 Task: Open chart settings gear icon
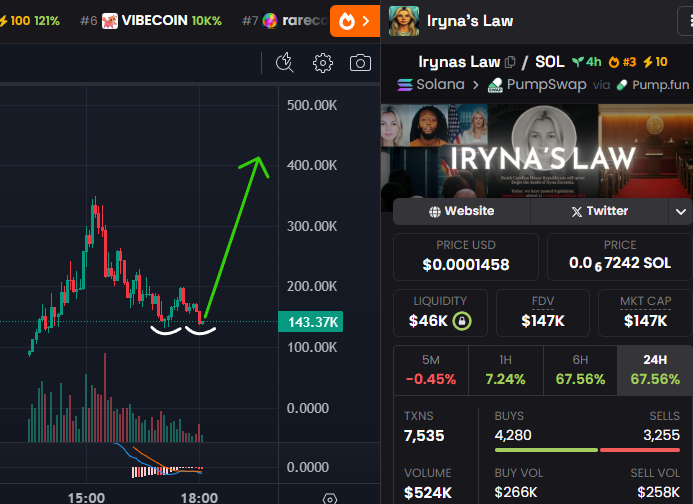coord(322,63)
